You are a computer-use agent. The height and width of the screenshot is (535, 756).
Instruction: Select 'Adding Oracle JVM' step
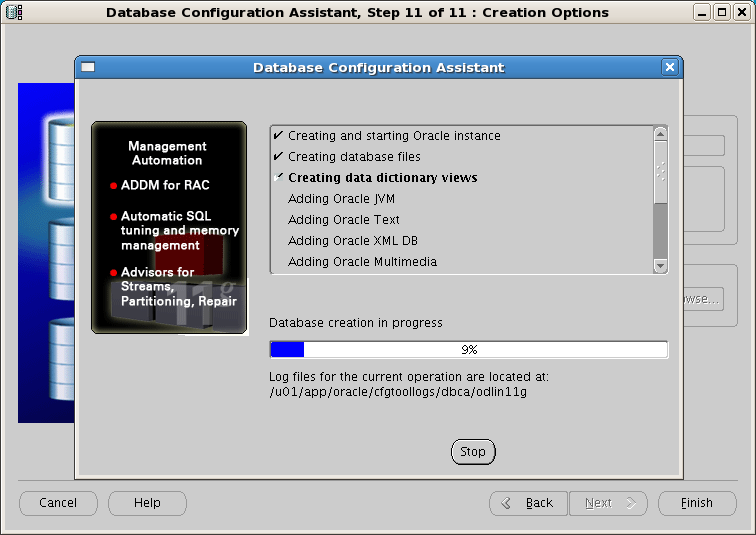(341, 199)
